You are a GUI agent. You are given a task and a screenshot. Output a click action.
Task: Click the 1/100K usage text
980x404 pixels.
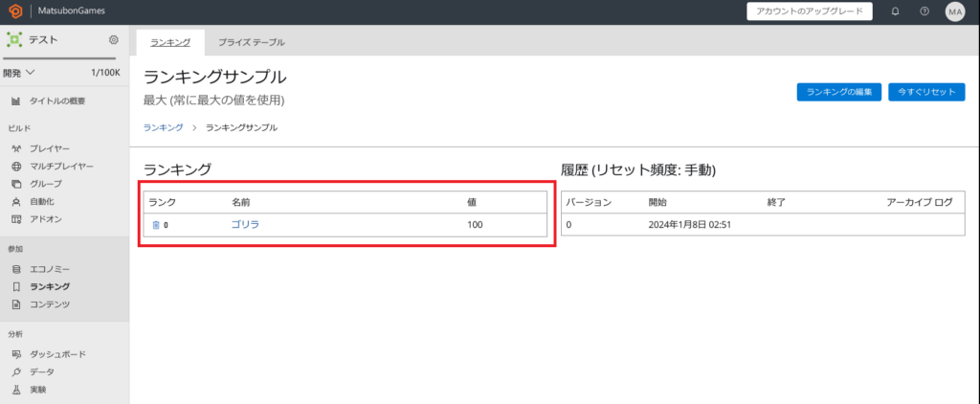point(105,73)
